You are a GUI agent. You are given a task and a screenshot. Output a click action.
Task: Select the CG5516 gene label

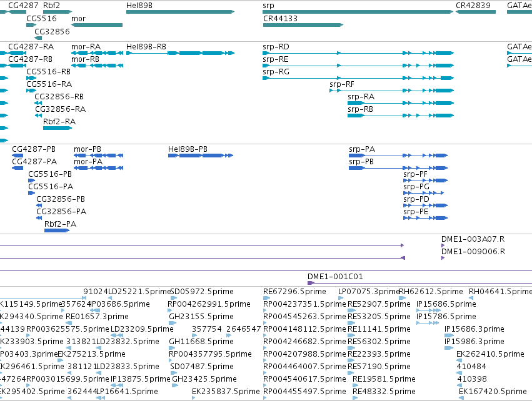click(41, 19)
